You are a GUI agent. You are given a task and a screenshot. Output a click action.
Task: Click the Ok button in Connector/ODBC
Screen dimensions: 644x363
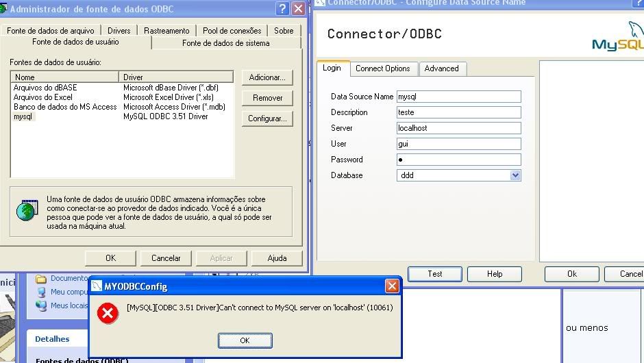pyautogui.click(x=571, y=274)
